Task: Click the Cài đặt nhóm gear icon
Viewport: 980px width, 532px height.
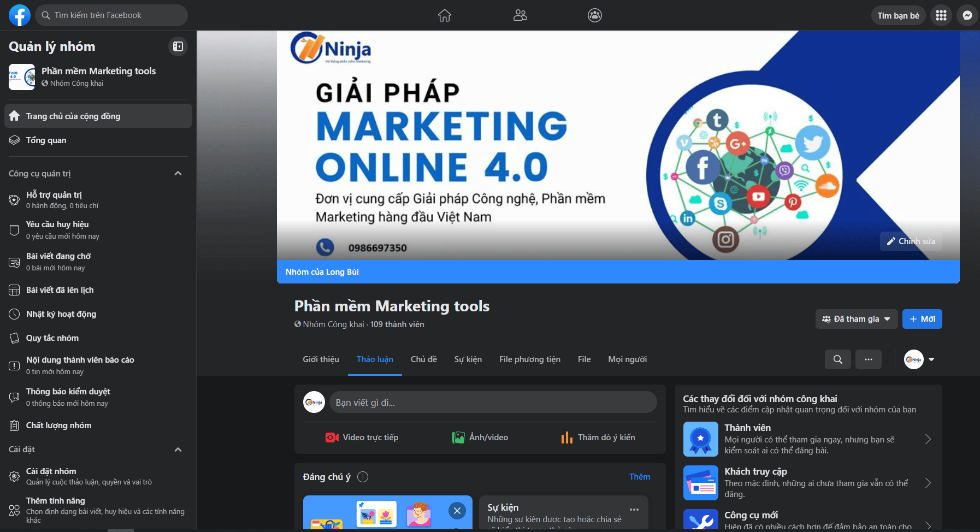Action: pyautogui.click(x=14, y=476)
